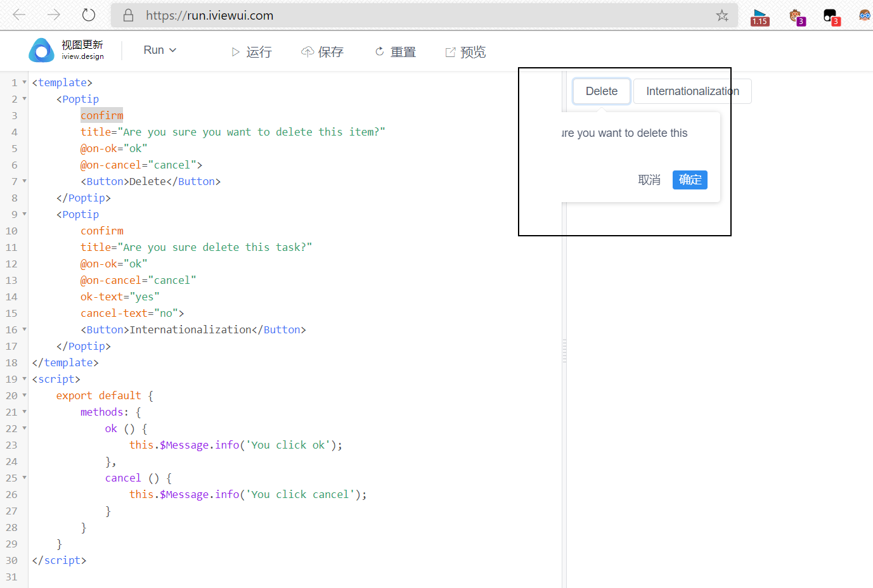Image resolution: width=873 pixels, height=588 pixels.
Task: Collapse code fold at line 7
Action: (25, 181)
